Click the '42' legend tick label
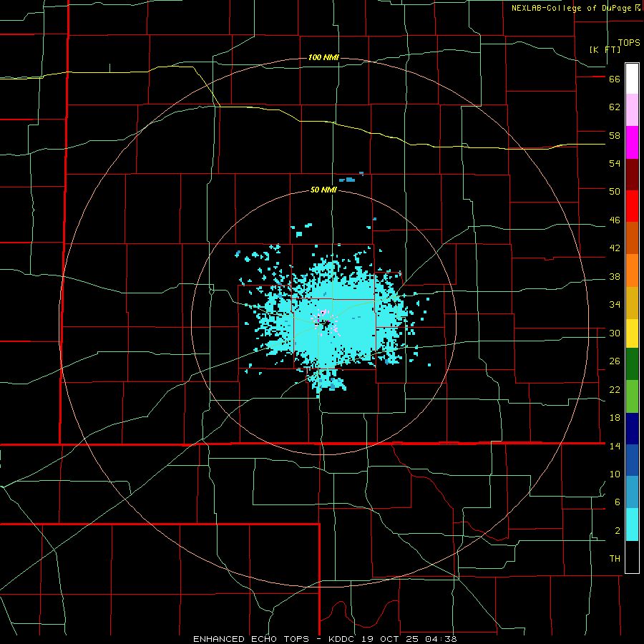 coord(615,248)
